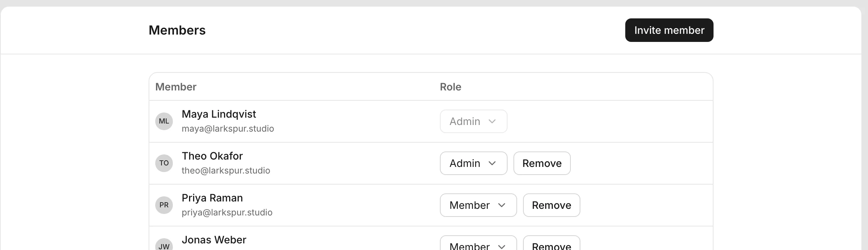This screenshot has width=868, height=250.
Task: Open Theo Okafor's Admin role dropdown
Action: (x=473, y=163)
